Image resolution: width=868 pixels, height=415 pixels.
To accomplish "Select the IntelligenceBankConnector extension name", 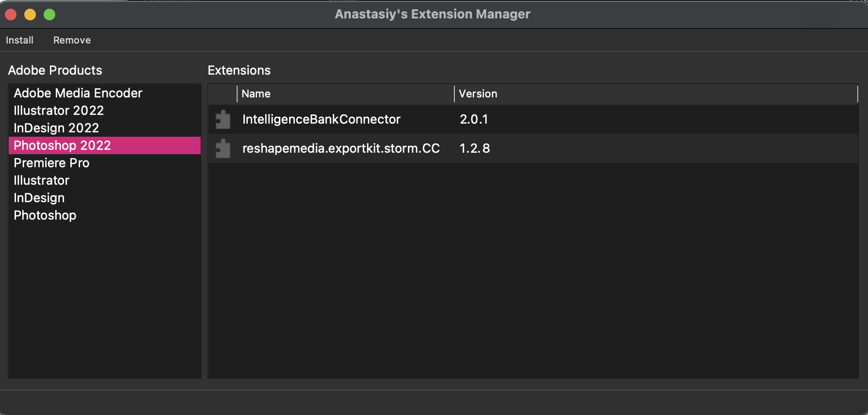I will pyautogui.click(x=321, y=119).
